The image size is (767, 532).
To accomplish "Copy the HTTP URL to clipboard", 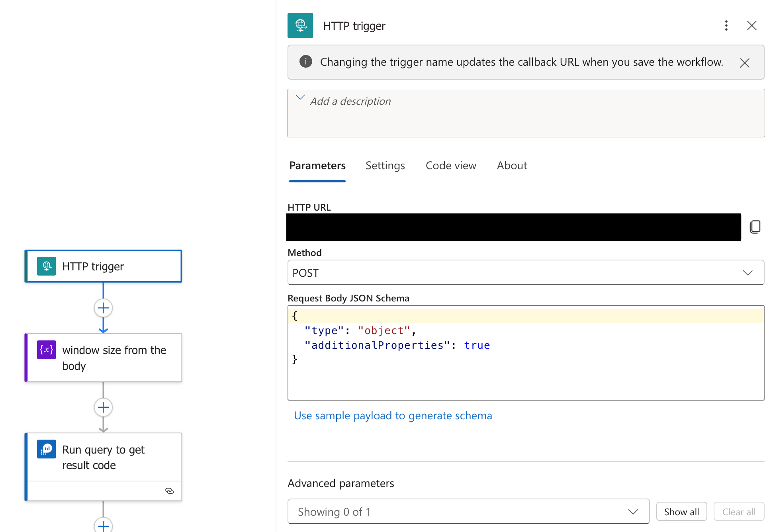I will 755,227.
